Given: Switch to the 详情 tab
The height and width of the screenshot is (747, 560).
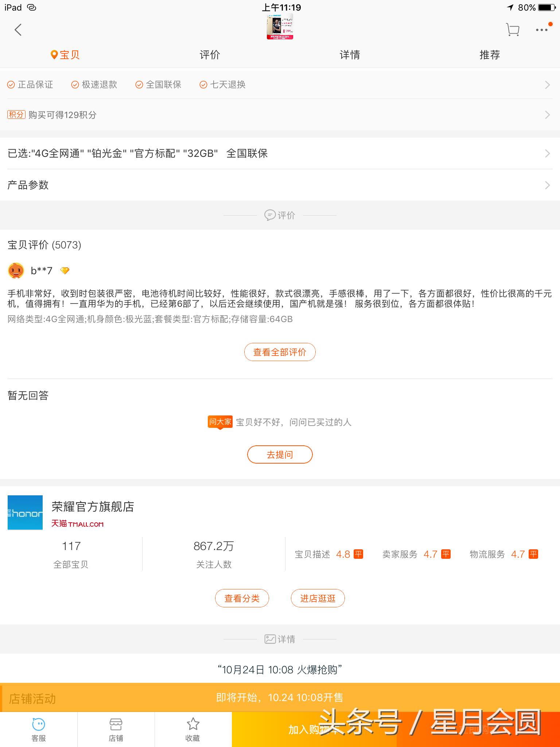Looking at the screenshot, I should (x=350, y=55).
